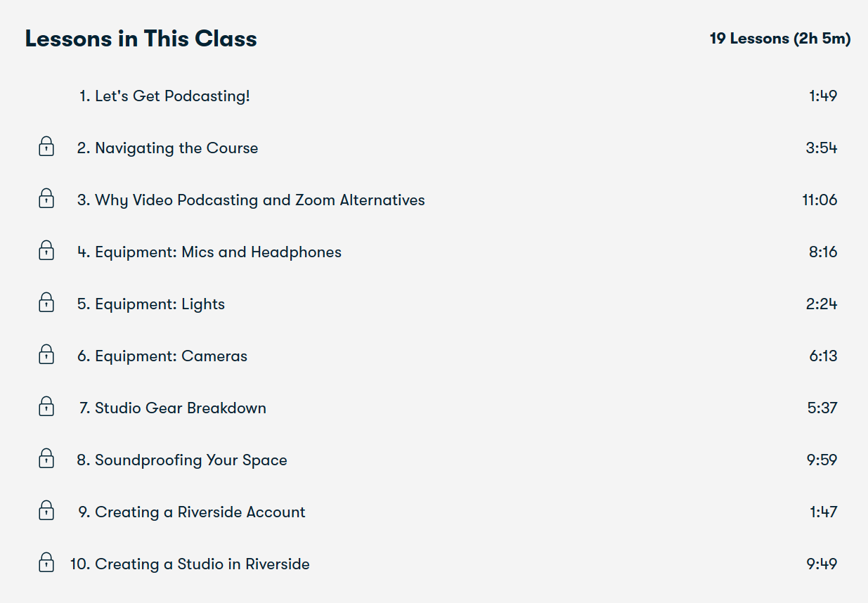Open the Equipment: Cameras lesson
The height and width of the screenshot is (603, 868).
pos(162,356)
